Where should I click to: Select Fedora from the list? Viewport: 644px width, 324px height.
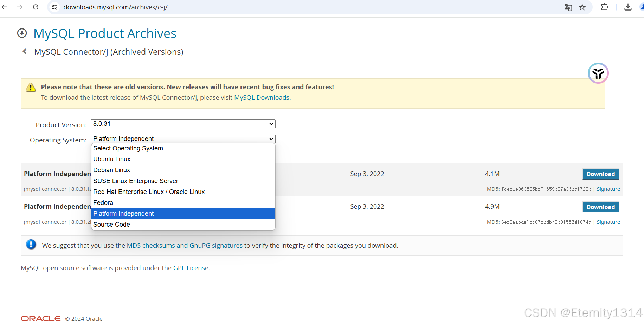tap(183, 203)
